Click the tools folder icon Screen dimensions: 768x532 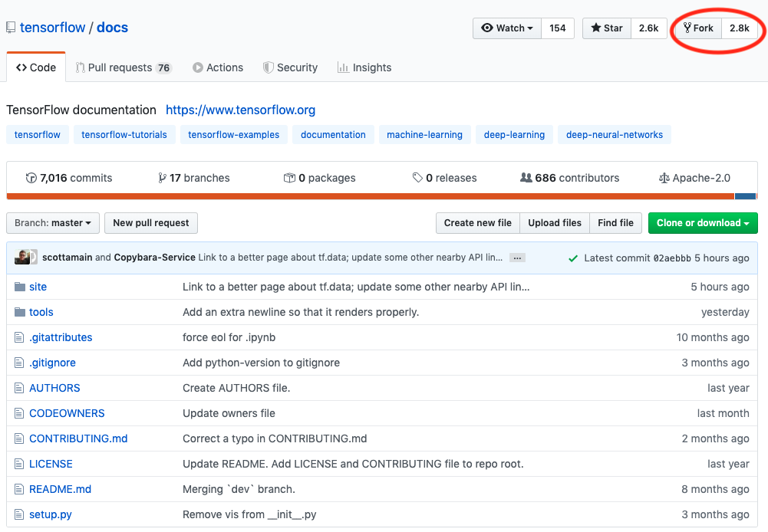point(20,312)
